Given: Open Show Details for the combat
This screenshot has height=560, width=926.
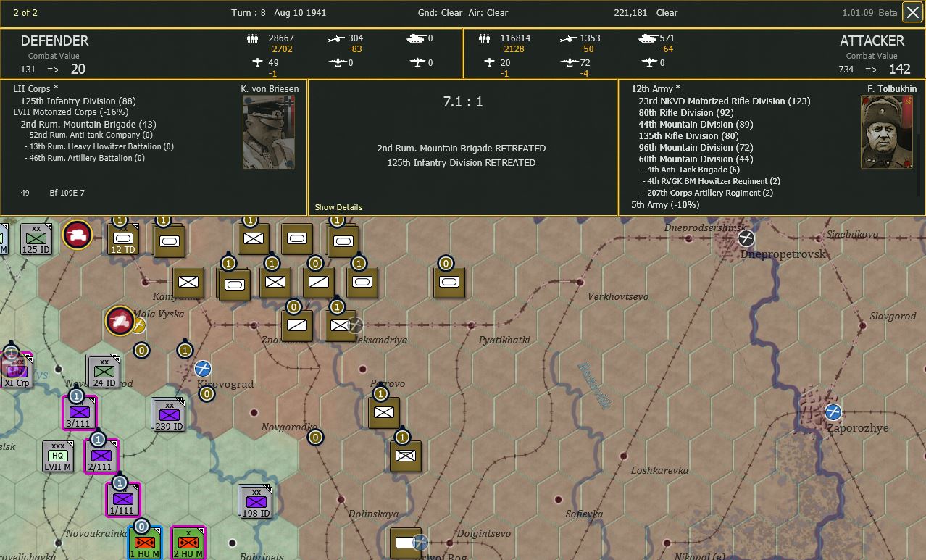Looking at the screenshot, I should pos(338,207).
